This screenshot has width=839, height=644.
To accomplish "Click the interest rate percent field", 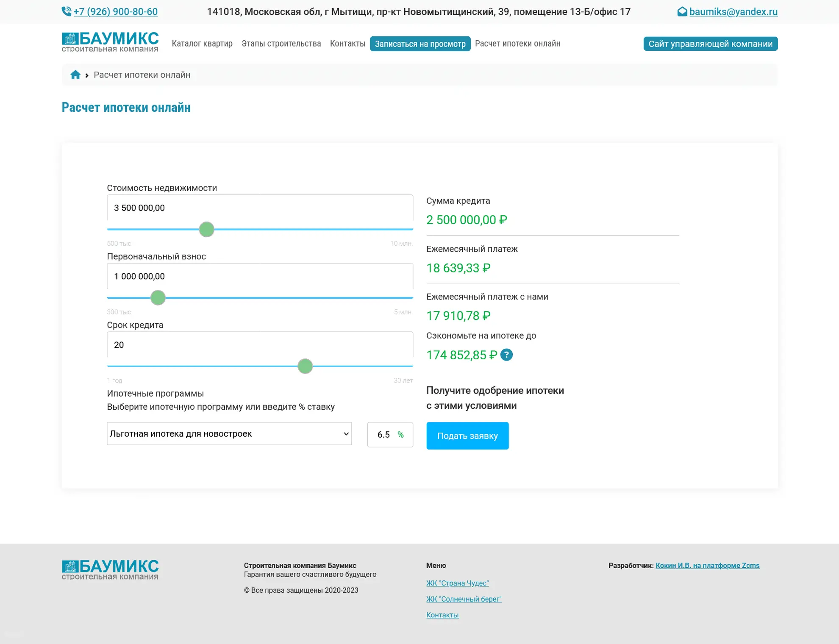I will click(x=385, y=434).
